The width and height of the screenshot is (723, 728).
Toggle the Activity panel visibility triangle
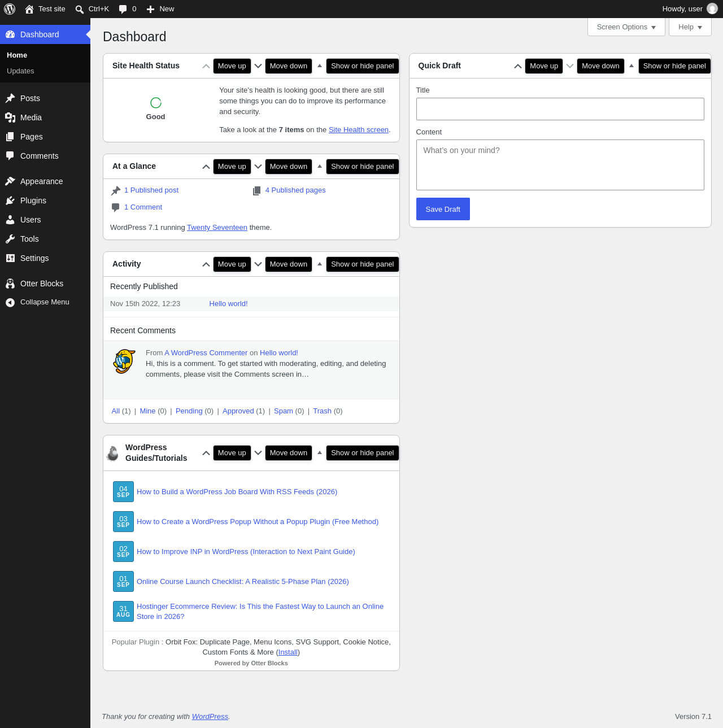(x=320, y=264)
